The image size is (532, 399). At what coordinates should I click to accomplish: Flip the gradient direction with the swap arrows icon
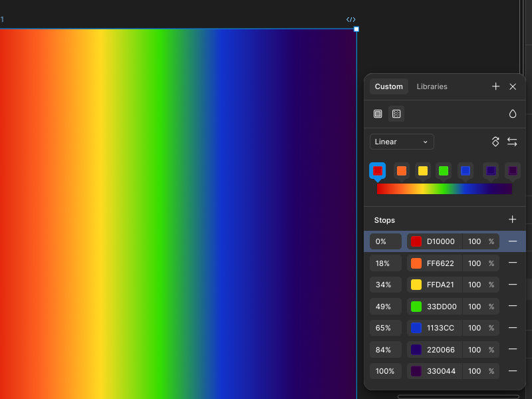click(512, 142)
